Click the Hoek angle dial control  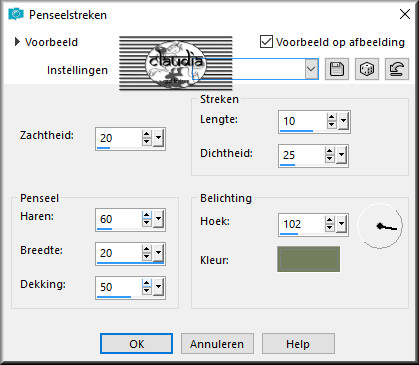pyautogui.click(x=380, y=226)
